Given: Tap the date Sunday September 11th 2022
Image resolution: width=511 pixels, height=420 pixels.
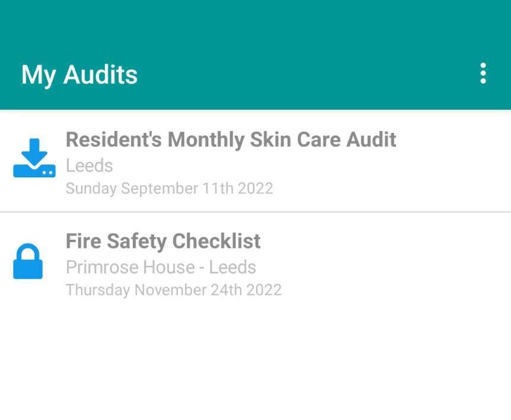Looking at the screenshot, I should click(169, 188).
